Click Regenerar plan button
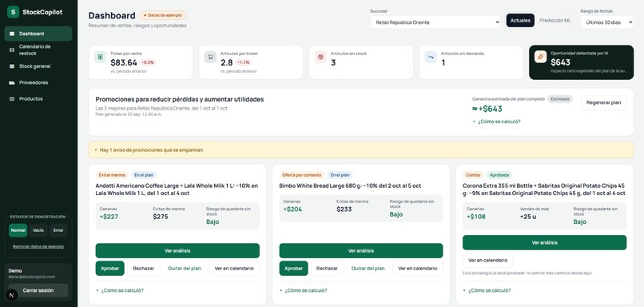The height and width of the screenshot is (307, 644). (x=604, y=103)
